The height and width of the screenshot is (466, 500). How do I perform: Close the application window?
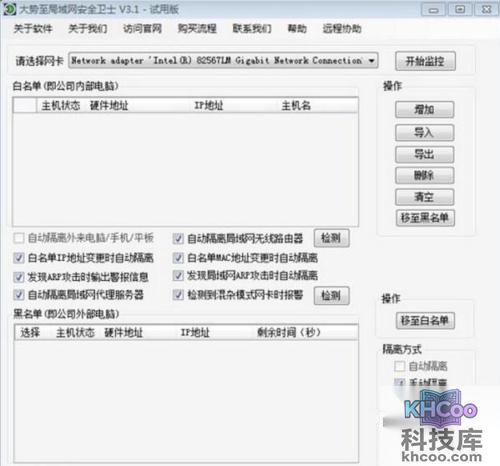click(487, 10)
